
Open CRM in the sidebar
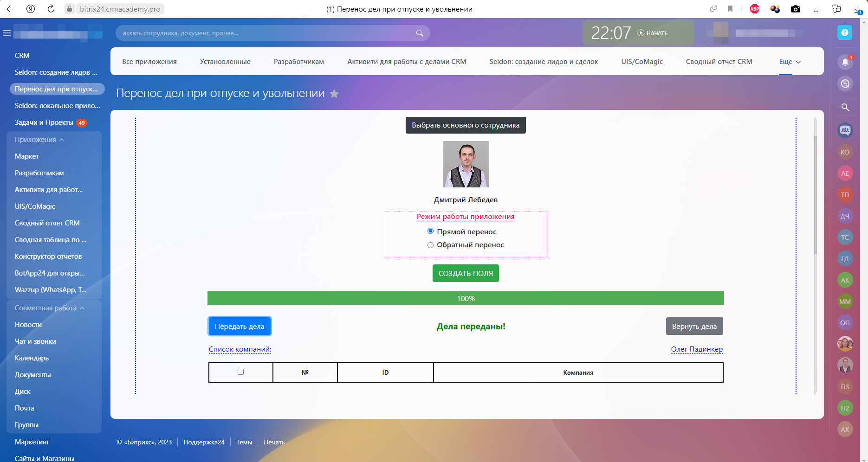point(22,56)
